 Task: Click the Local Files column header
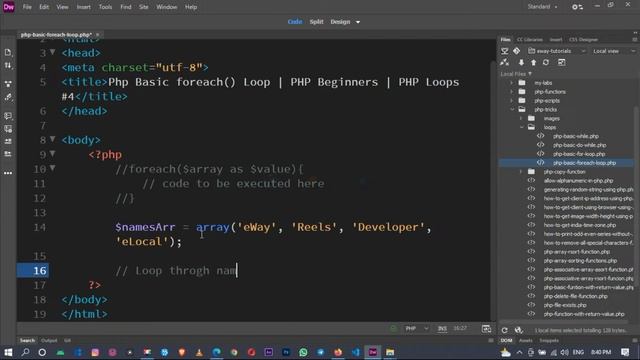pyautogui.click(x=516, y=74)
